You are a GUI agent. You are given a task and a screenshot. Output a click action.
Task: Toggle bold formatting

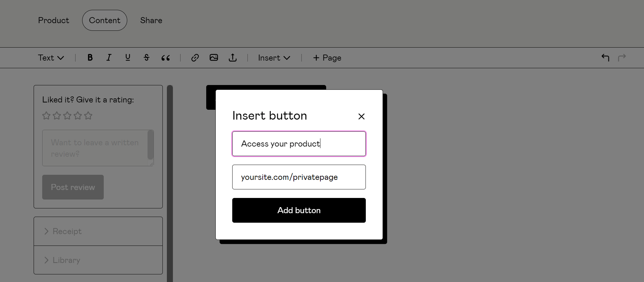coord(90,57)
